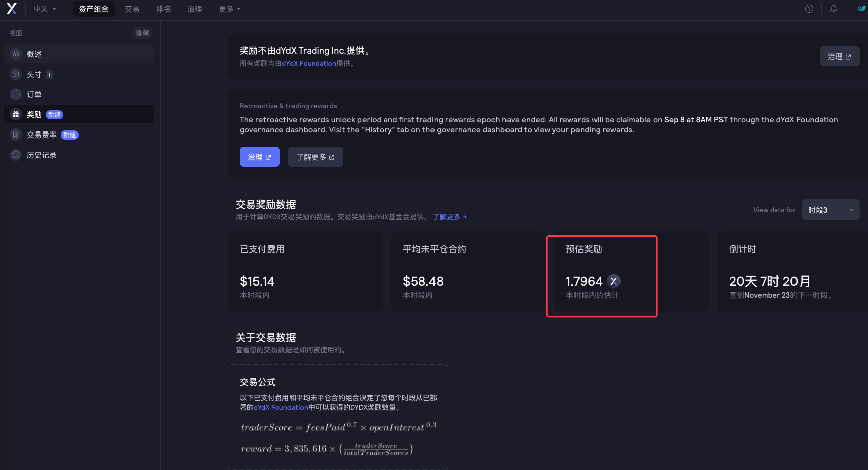Select 历史记录 in the sidebar

pos(79,155)
